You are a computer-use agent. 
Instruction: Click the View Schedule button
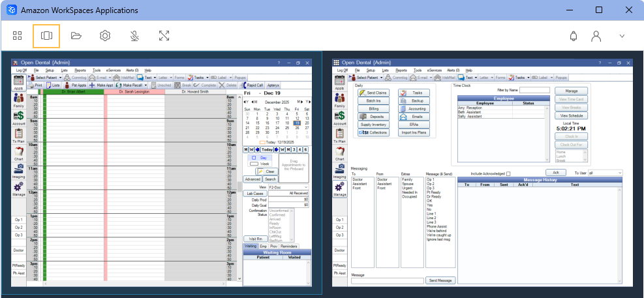tap(571, 115)
